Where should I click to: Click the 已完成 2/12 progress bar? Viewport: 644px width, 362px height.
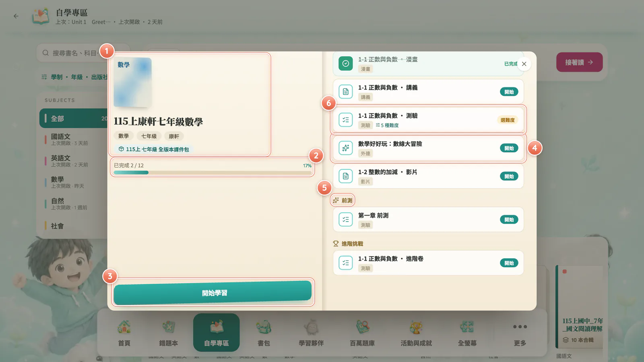point(213,173)
